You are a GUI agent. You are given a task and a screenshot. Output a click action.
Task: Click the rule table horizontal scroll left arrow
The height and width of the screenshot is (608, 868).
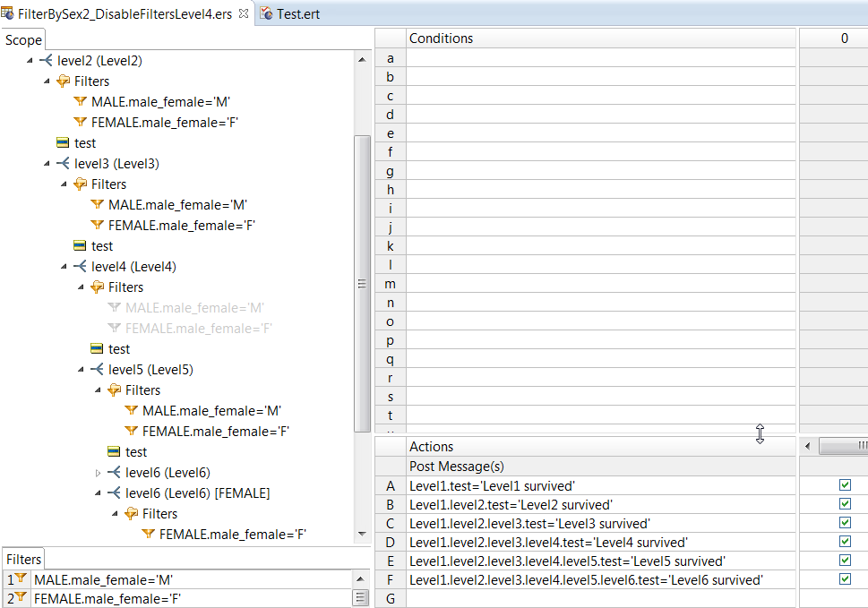coord(808,446)
